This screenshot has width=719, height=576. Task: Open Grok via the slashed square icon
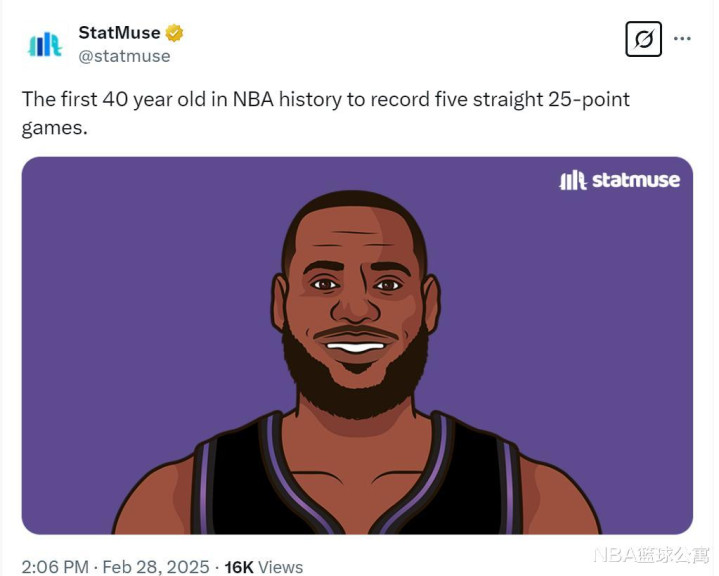(x=643, y=39)
